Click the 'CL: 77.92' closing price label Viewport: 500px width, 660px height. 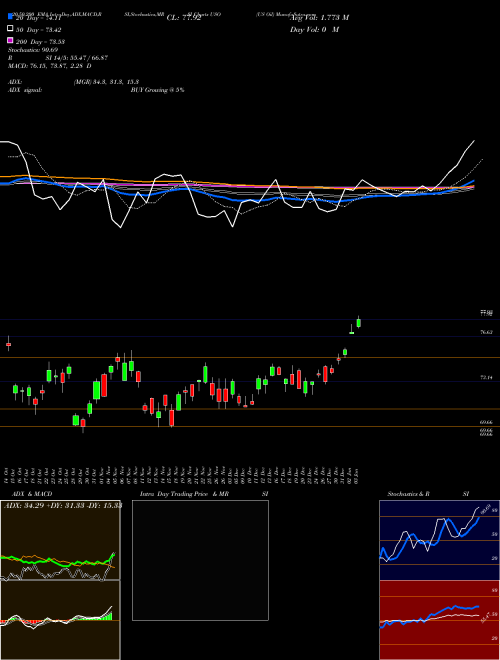click(184, 18)
